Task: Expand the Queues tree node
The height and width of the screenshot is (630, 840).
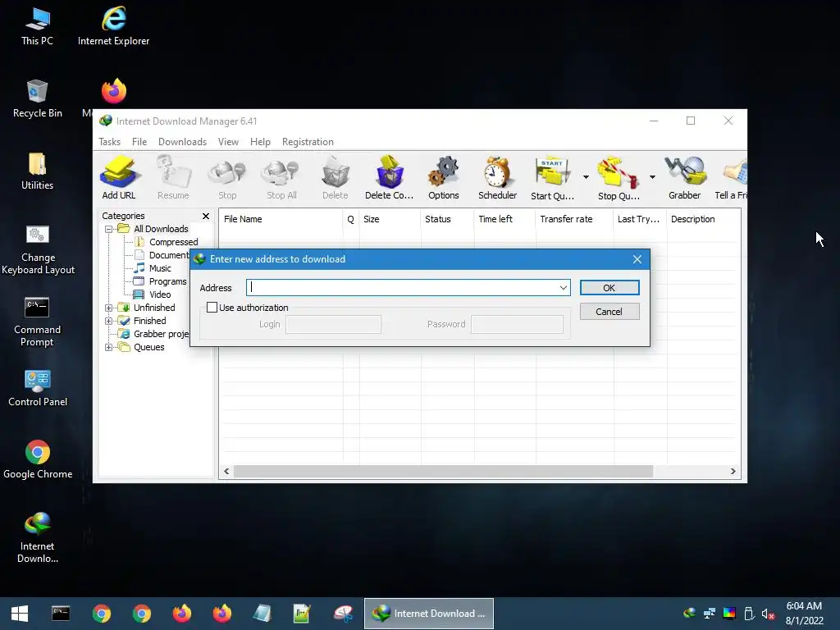Action: [109, 347]
